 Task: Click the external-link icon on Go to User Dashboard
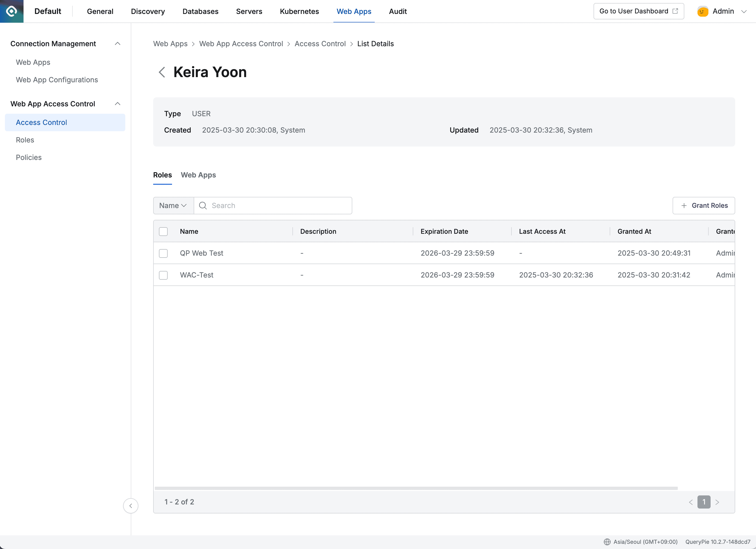pyautogui.click(x=675, y=11)
